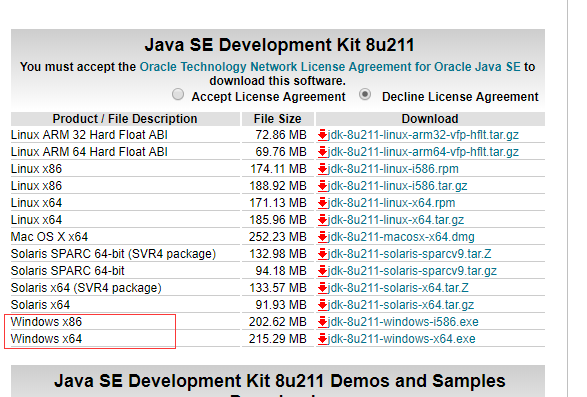This screenshot has width=587, height=397.
Task: Click Linux ARM 32 Hard Float ABI text
Action: (x=89, y=135)
